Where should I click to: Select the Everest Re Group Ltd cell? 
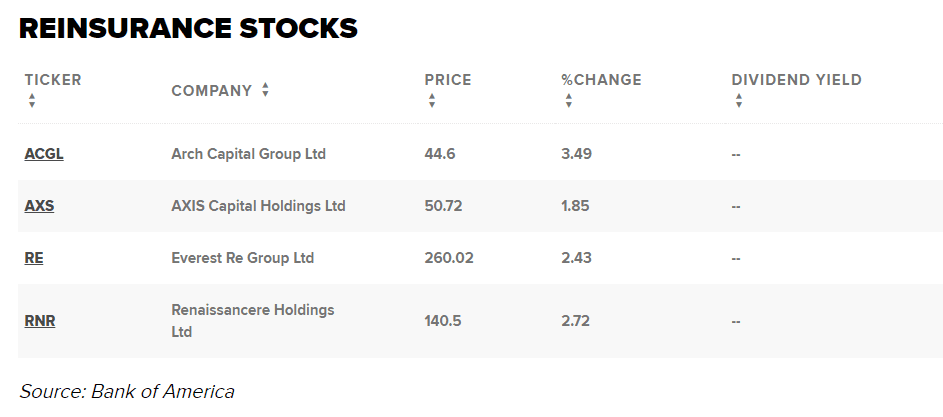tap(242, 258)
